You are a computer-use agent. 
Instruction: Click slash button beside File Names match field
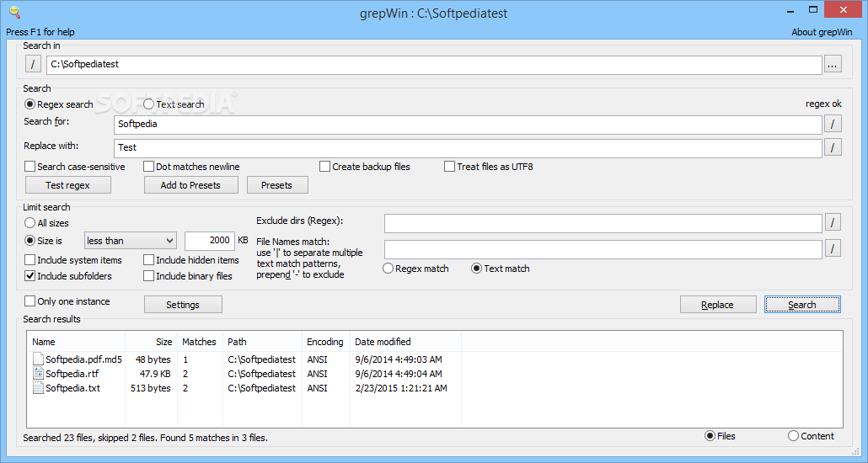coord(833,249)
